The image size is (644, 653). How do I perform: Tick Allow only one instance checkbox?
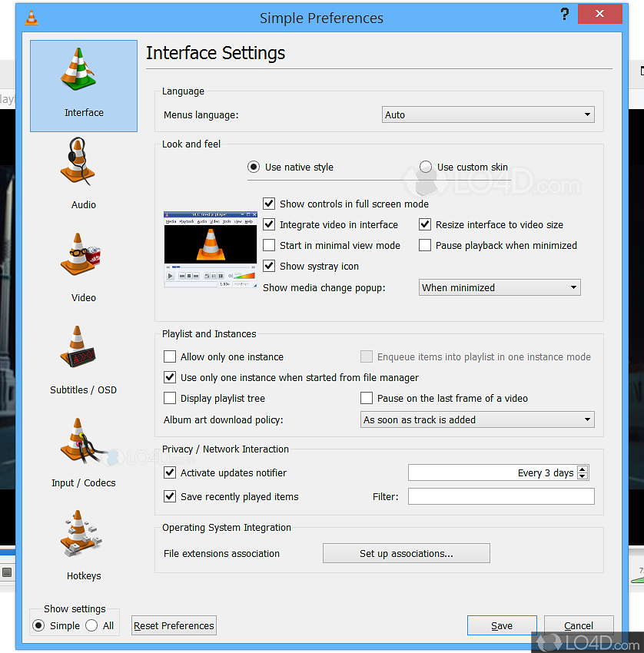pos(170,356)
